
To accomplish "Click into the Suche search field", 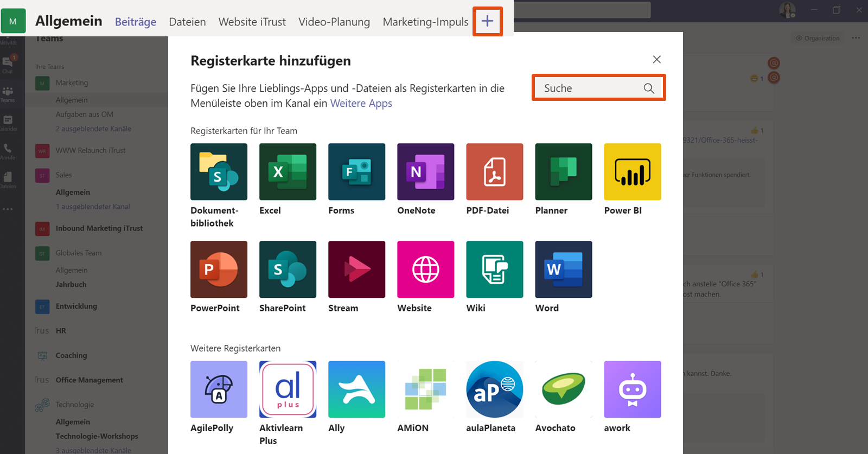I will (591, 88).
